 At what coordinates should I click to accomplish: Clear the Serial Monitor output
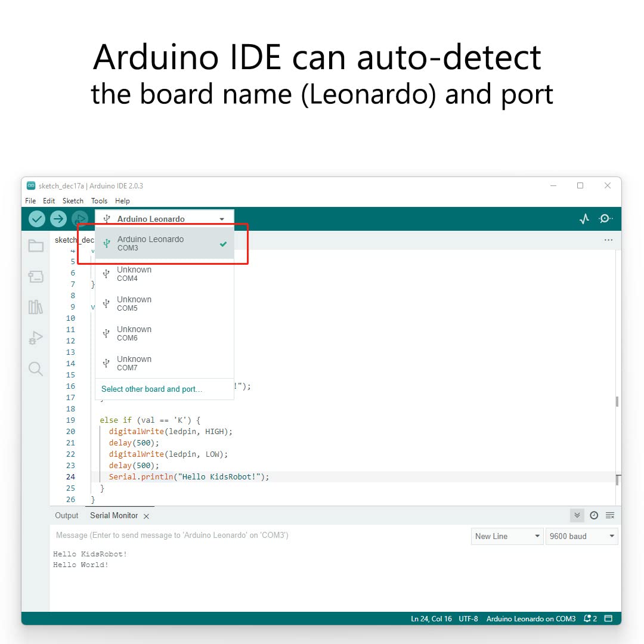[x=610, y=515]
